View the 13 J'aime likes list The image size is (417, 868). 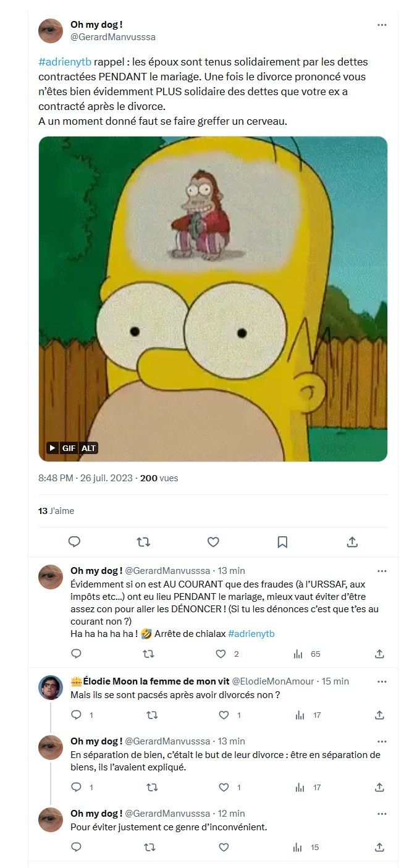click(x=56, y=511)
